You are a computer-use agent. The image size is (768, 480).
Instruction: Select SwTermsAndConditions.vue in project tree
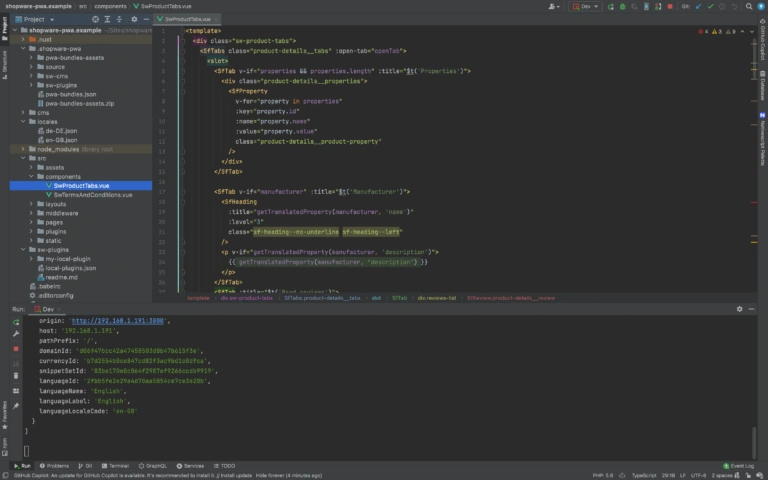click(92, 194)
